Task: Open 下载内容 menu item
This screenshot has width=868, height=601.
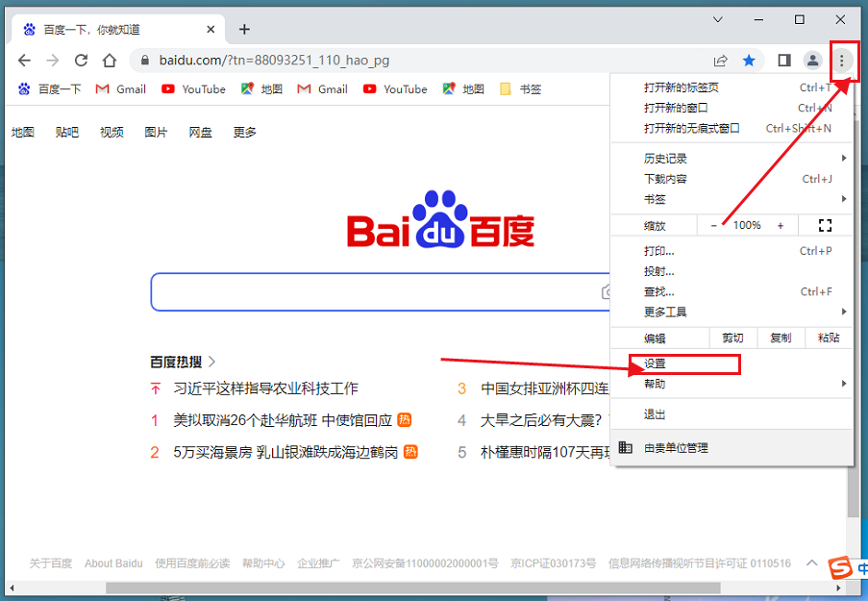Action: pyautogui.click(x=732, y=179)
